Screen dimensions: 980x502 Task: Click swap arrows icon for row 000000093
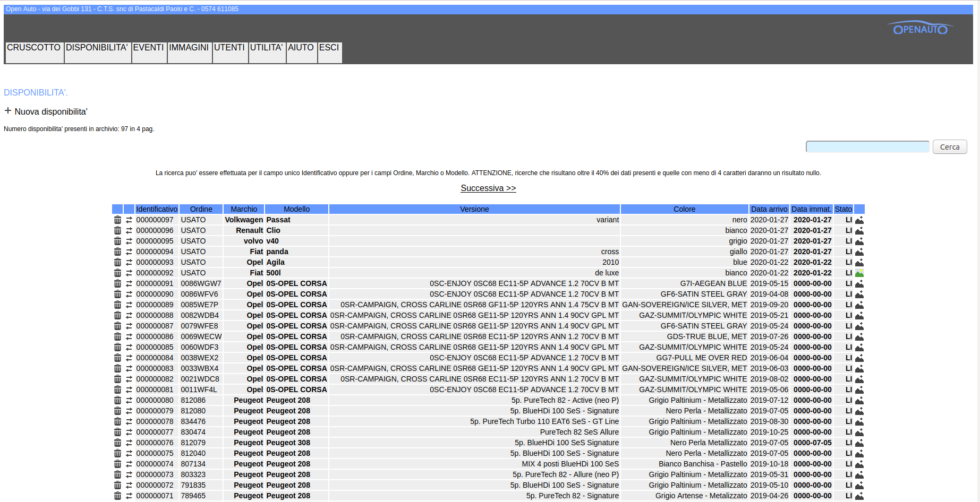[x=129, y=262]
